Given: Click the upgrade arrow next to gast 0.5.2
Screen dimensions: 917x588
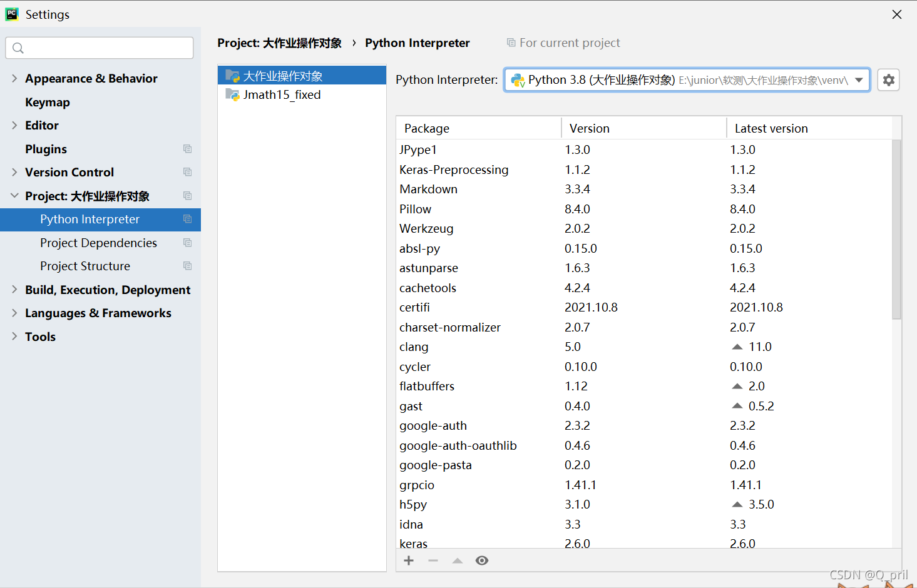Looking at the screenshot, I should pyautogui.click(x=737, y=406).
